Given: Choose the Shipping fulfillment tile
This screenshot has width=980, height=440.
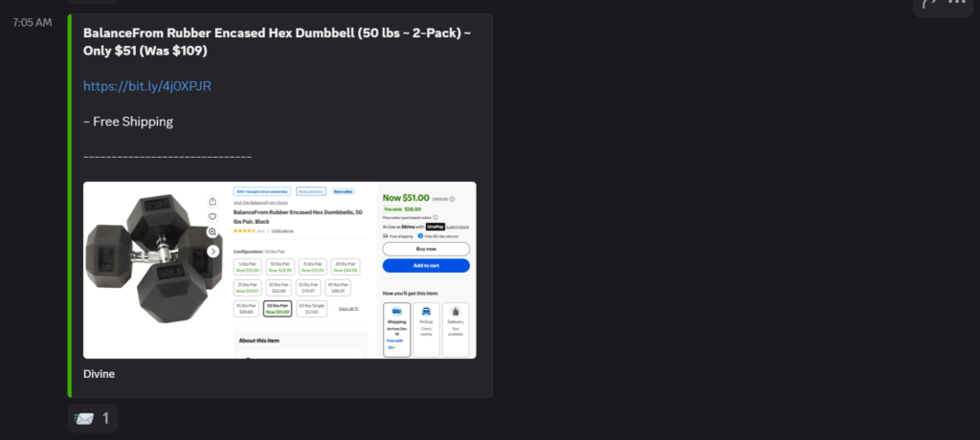Looking at the screenshot, I should point(396,329).
